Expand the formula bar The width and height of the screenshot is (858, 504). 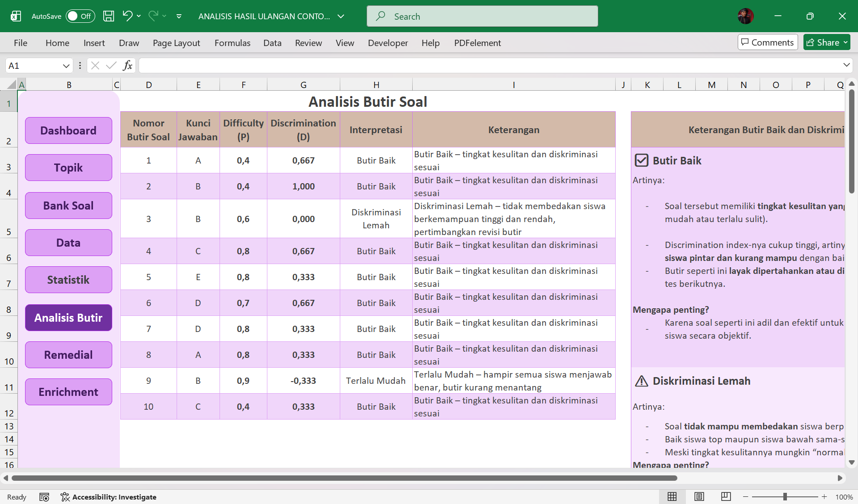point(846,65)
